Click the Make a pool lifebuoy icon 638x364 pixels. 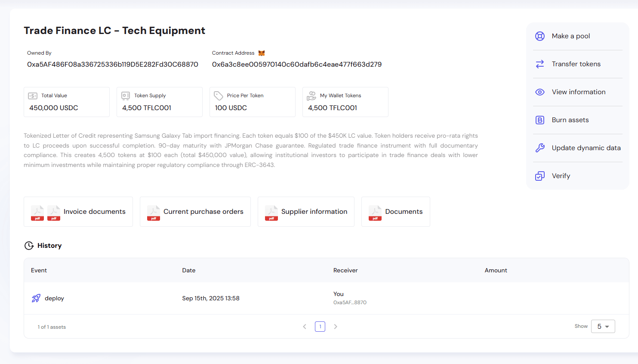[x=540, y=36]
